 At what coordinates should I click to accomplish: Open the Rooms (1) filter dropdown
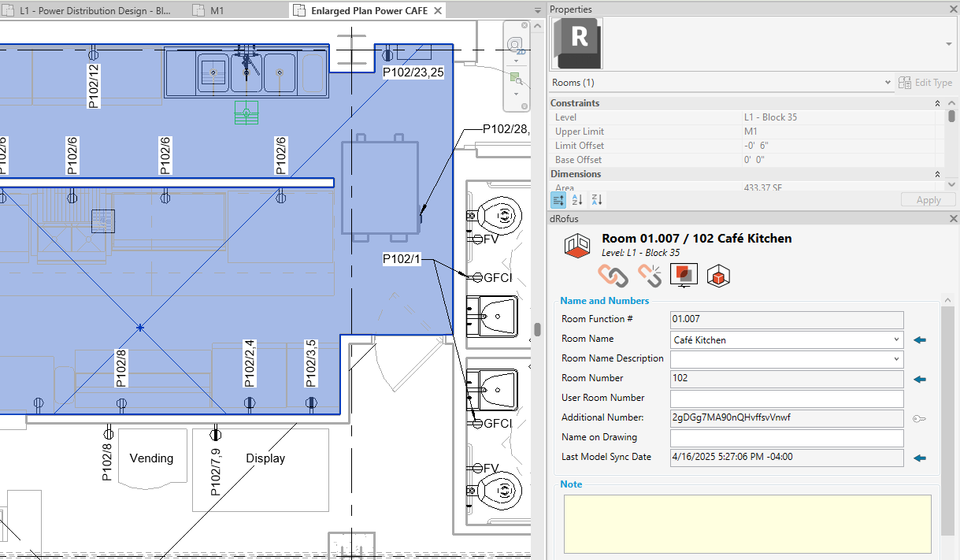[x=888, y=83]
